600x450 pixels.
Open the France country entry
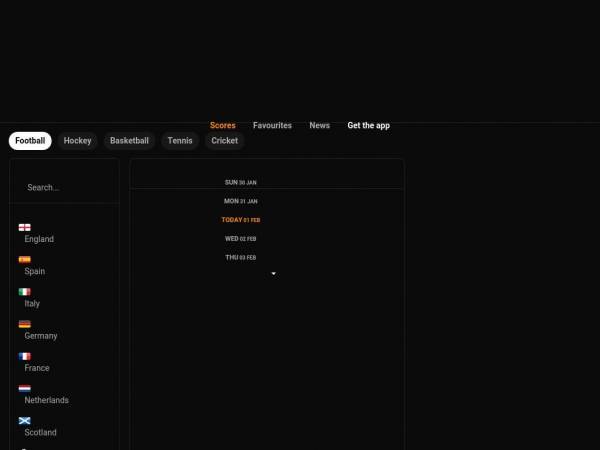[37, 368]
